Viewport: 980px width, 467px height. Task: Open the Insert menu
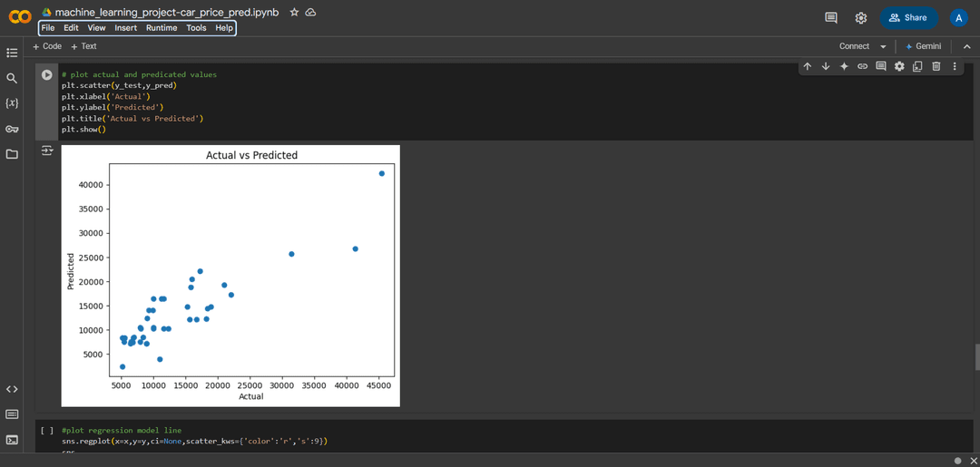pyautogui.click(x=125, y=28)
